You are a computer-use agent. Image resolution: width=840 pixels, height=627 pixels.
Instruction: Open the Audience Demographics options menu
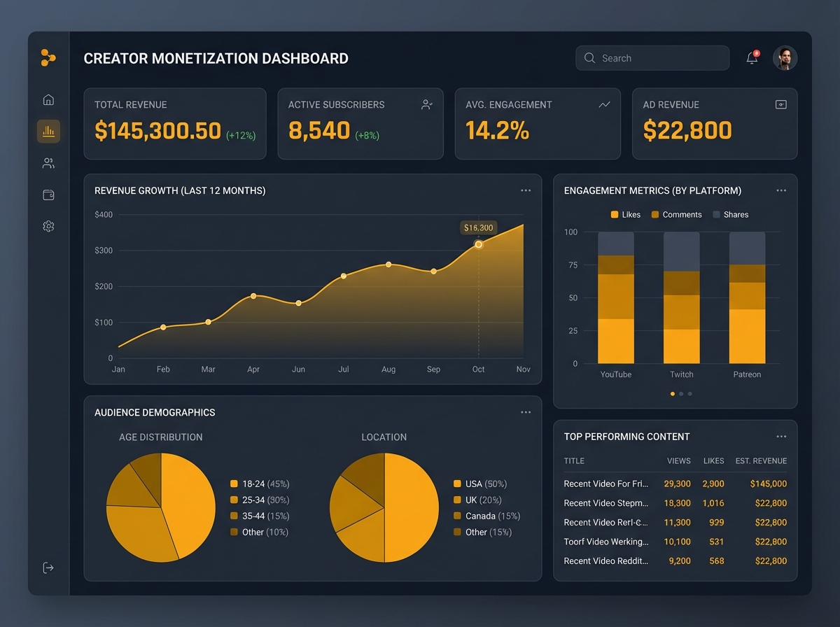526,412
